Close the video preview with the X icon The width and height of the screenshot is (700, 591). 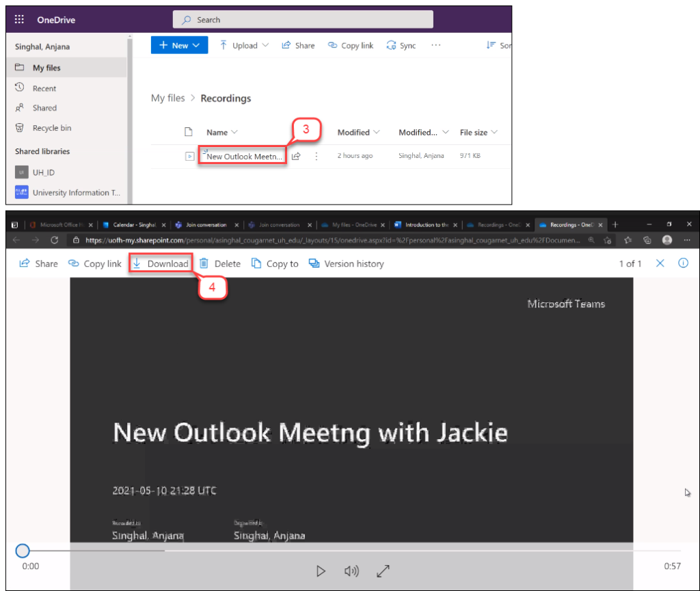pyautogui.click(x=660, y=263)
